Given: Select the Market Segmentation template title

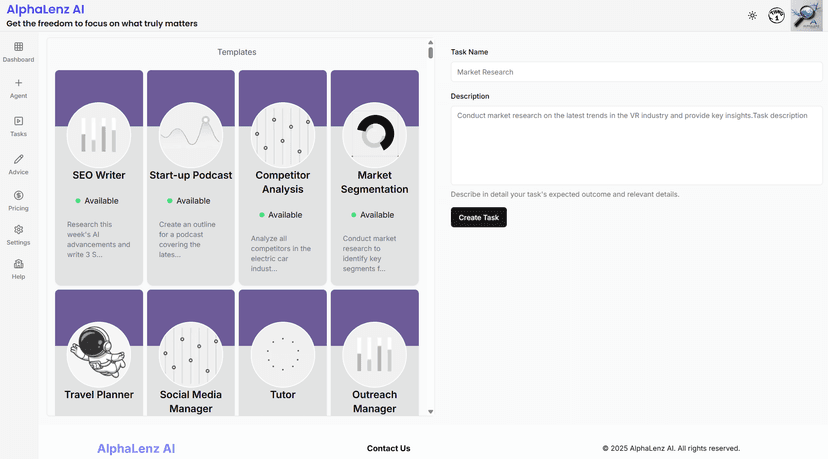Looking at the screenshot, I should coord(374,182).
